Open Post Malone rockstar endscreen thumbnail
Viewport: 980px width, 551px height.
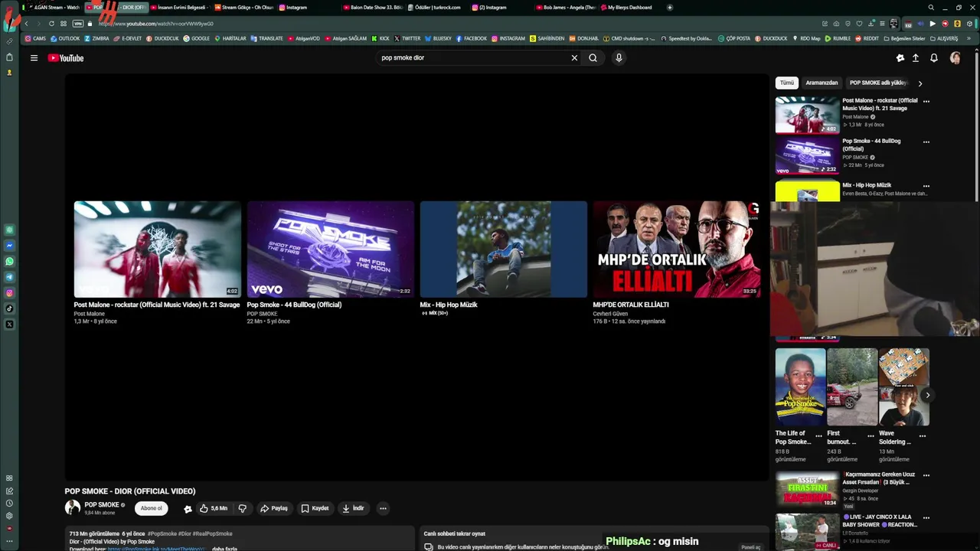[158, 249]
